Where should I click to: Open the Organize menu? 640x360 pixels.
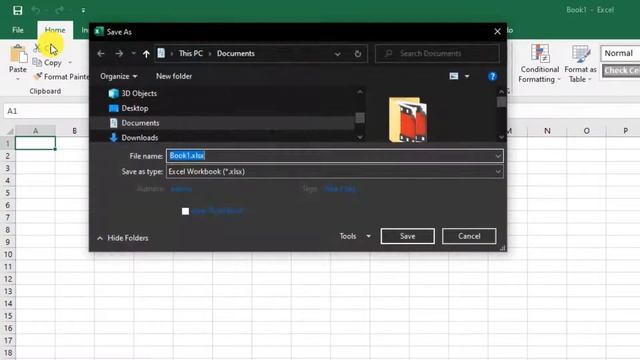118,76
